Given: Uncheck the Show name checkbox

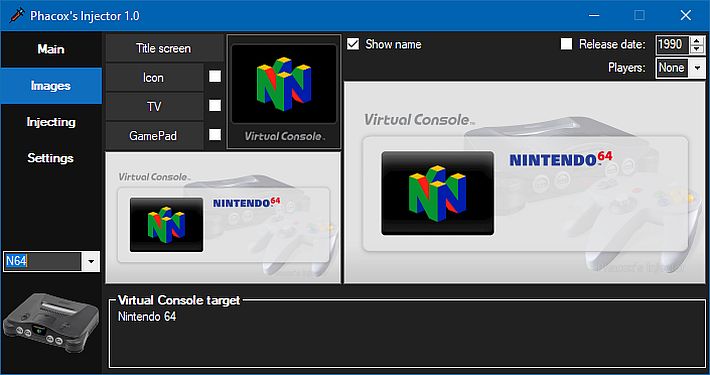Looking at the screenshot, I should pyautogui.click(x=353, y=44).
